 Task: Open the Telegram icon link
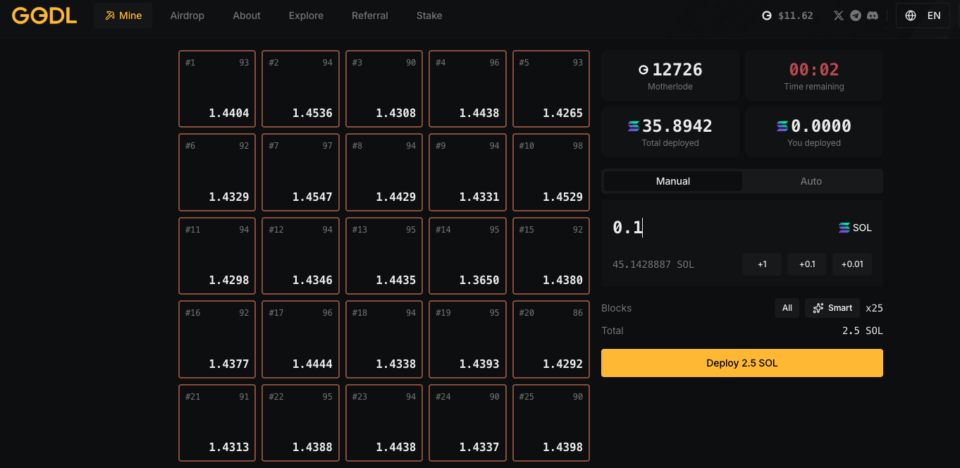(x=855, y=16)
